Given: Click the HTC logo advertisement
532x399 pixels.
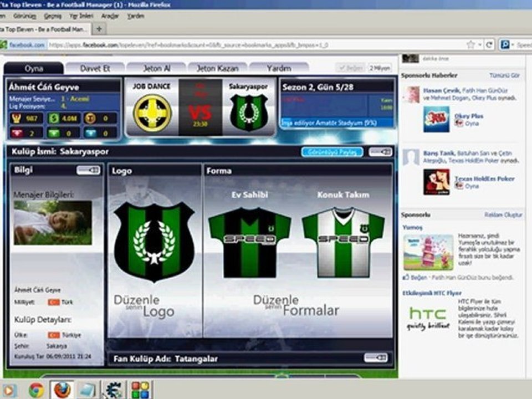Looking at the screenshot, I should 428,318.
